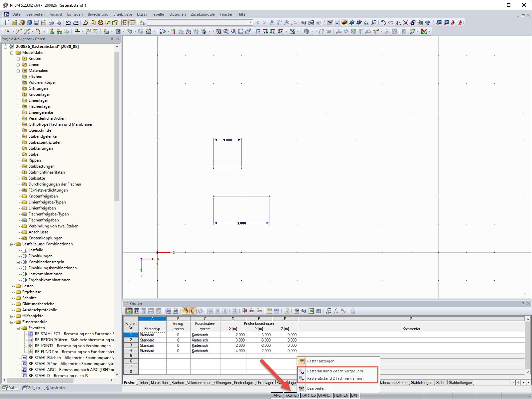The width and height of the screenshot is (532, 399).
Task: Switch to the Materialien table tab
Action: 159,383
